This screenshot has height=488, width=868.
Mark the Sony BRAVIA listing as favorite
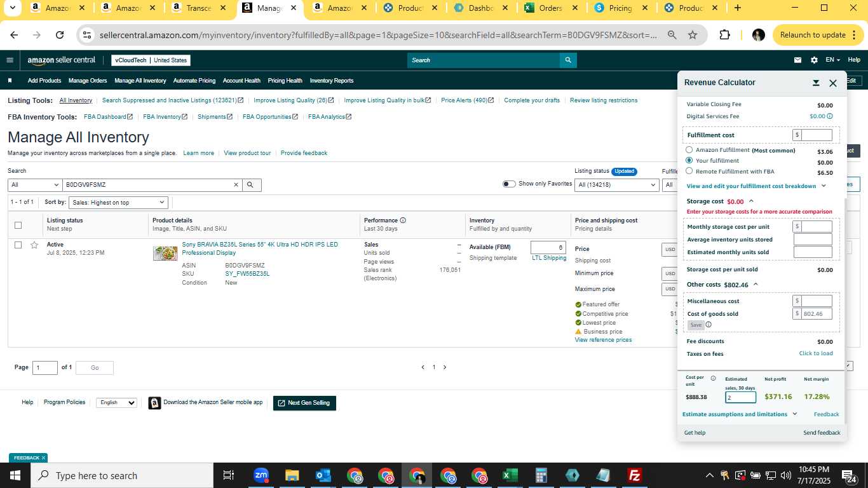34,245
